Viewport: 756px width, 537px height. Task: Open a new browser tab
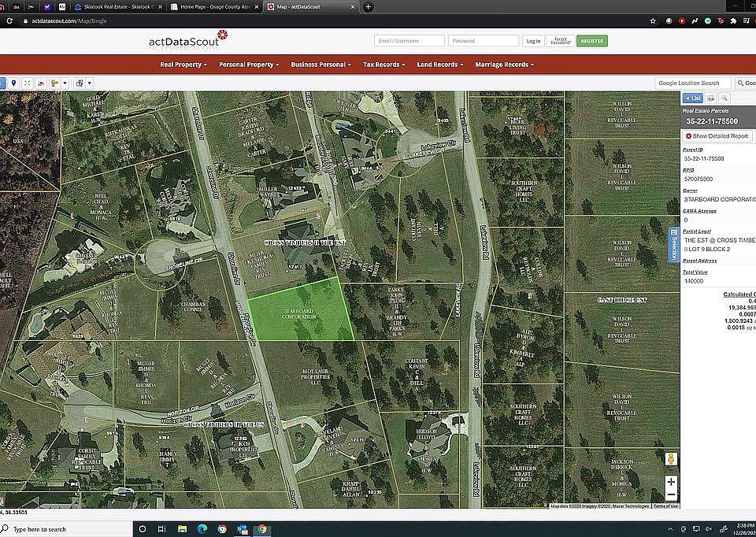pyautogui.click(x=368, y=7)
